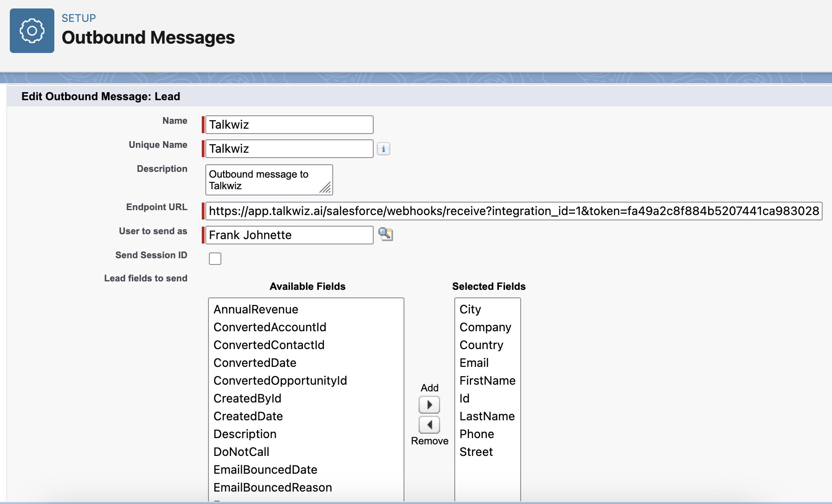Select FirstName in Selected Fields

click(x=488, y=381)
